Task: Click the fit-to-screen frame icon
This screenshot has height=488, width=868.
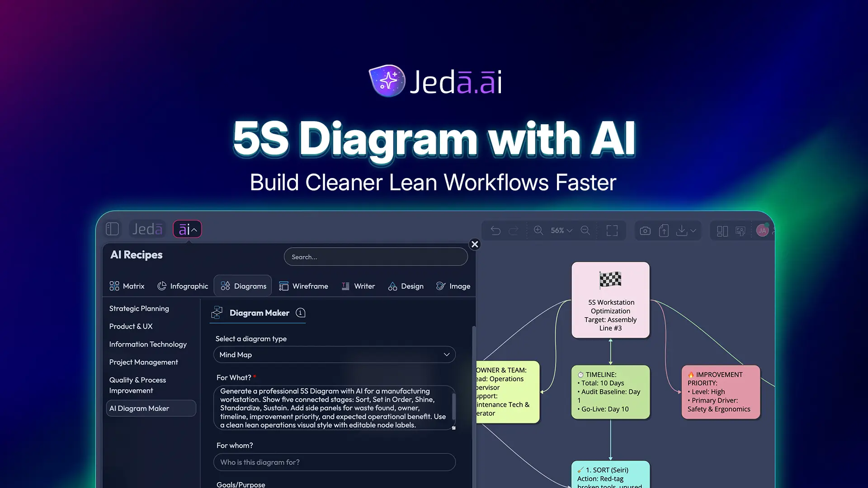Action: [x=612, y=230]
